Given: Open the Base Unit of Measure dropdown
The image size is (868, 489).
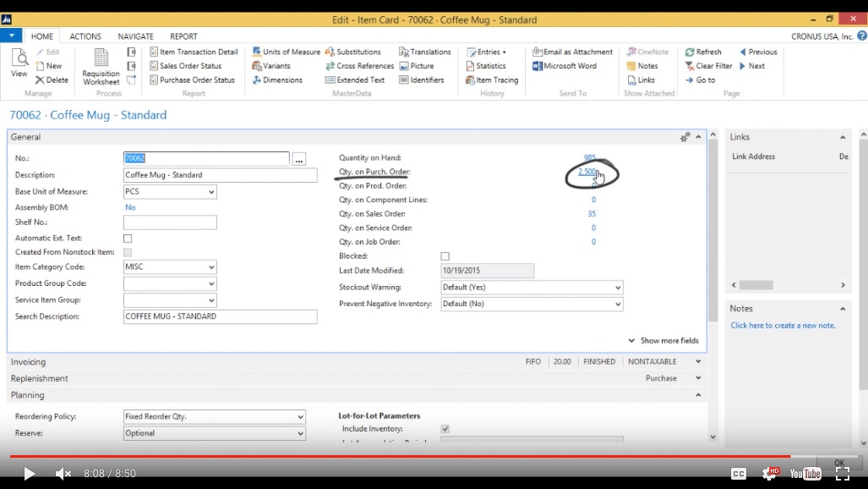Looking at the screenshot, I should click(x=210, y=192).
